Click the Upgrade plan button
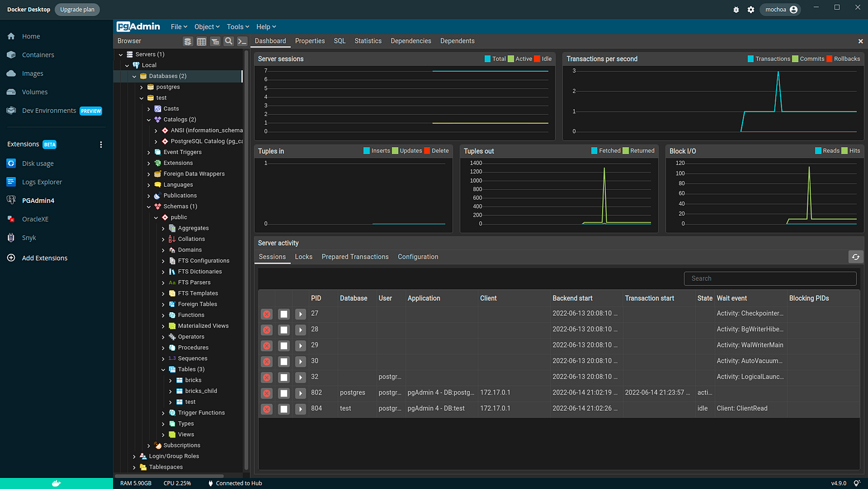This screenshot has width=868, height=489. 77,9
